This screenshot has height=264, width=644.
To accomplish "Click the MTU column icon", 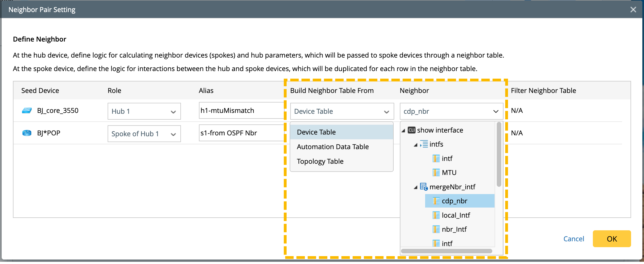I will tap(436, 172).
